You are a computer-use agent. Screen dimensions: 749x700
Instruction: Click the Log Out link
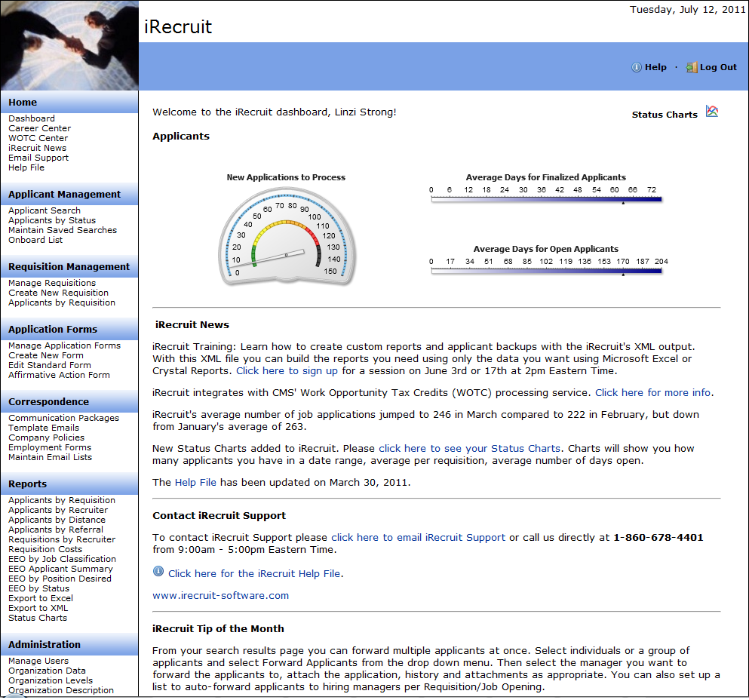tap(718, 67)
